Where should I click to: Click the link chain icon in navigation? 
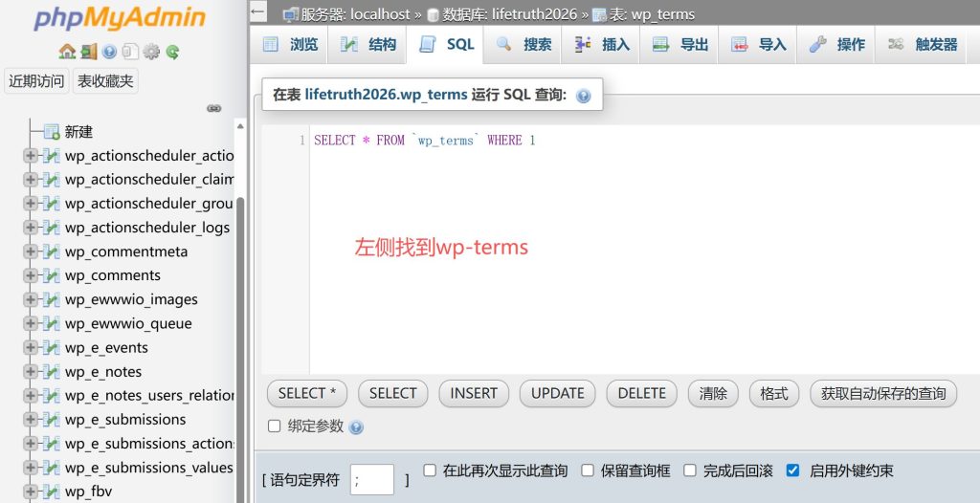click(x=213, y=108)
